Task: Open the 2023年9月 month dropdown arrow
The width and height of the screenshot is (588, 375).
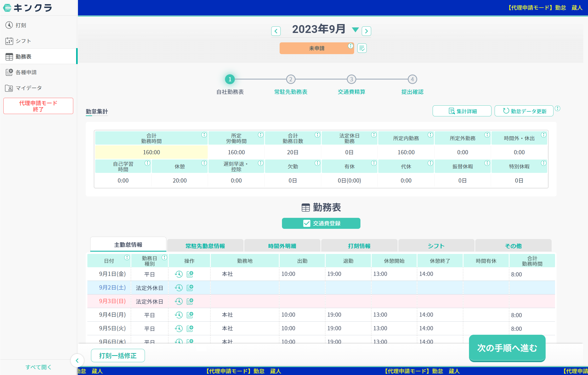Action: [x=355, y=30]
